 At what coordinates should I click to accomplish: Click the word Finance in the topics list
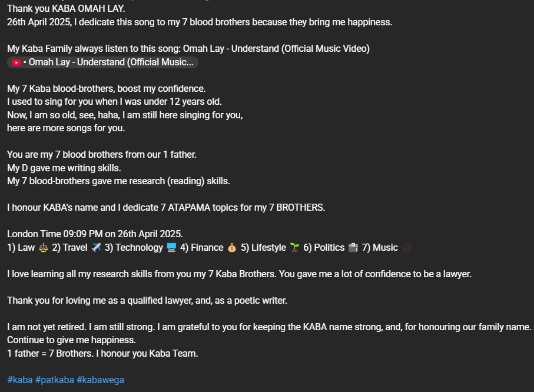[207, 248]
